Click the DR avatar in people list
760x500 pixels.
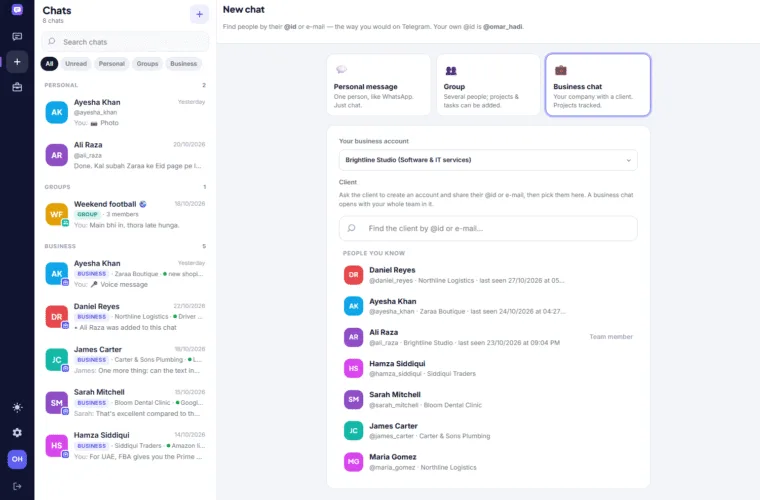click(353, 275)
